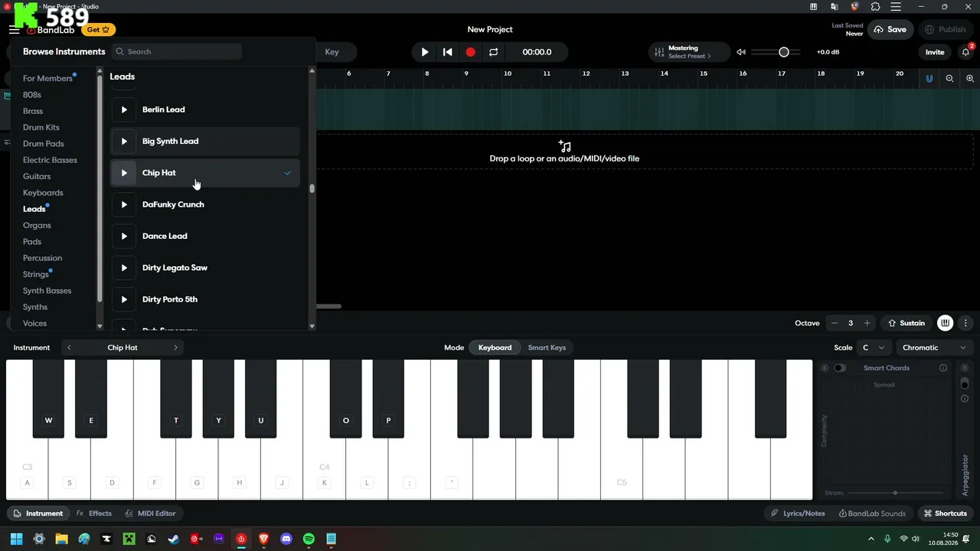Image resolution: width=980 pixels, height=551 pixels.
Task: Open the Windows Start menu
Action: [16, 539]
